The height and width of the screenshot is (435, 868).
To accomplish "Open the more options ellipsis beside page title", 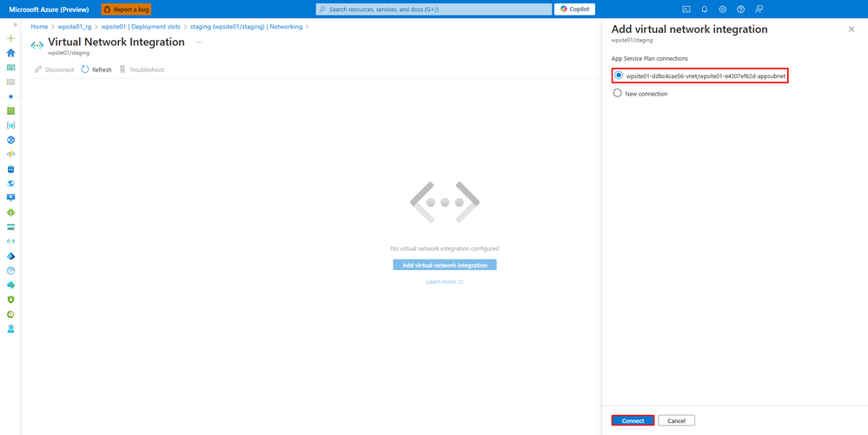I will (199, 42).
